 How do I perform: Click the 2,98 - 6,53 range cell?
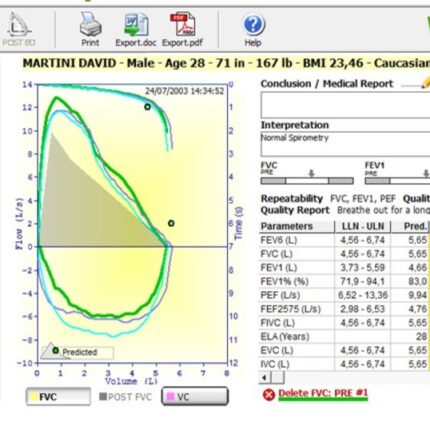click(363, 309)
